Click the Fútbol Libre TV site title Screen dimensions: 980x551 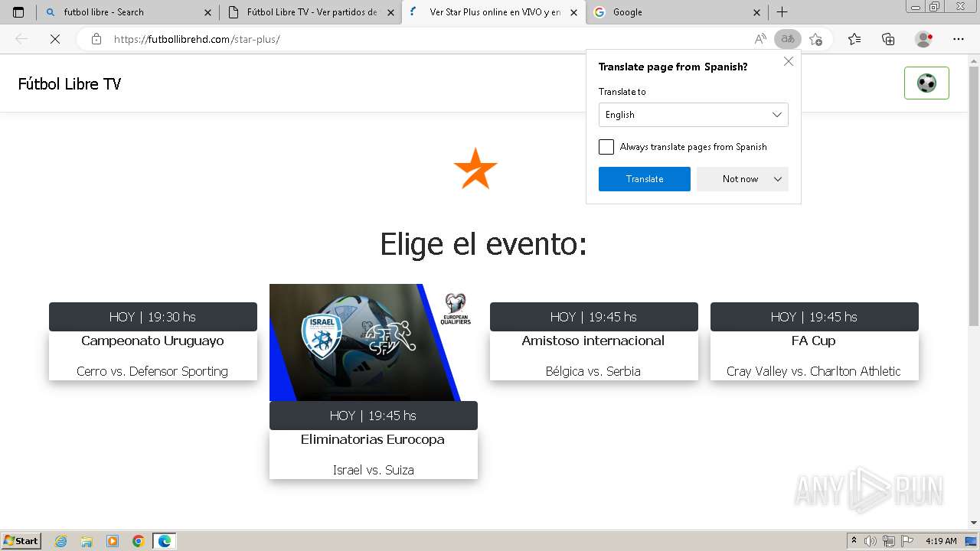(70, 84)
